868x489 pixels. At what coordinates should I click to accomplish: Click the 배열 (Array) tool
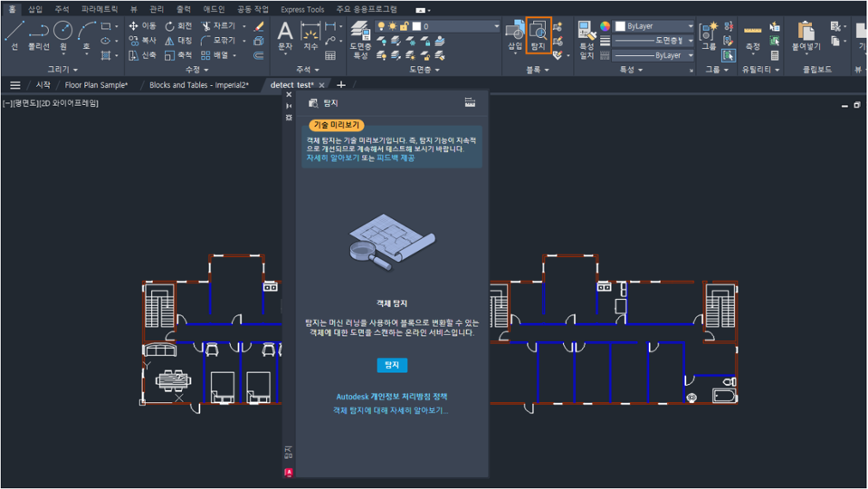(215, 55)
